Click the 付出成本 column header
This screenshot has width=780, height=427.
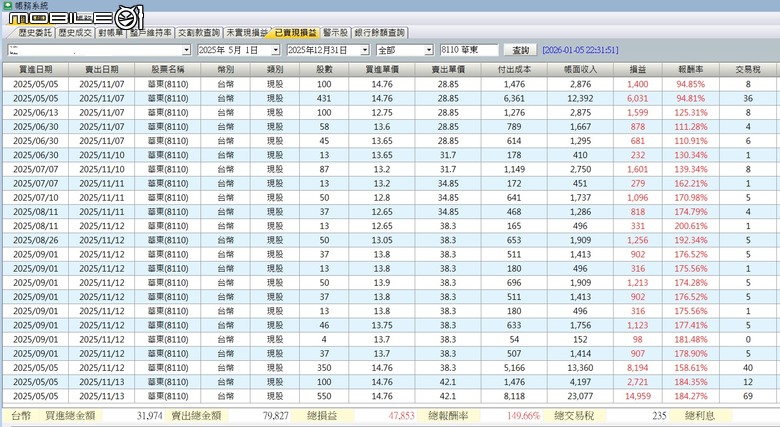(514, 70)
